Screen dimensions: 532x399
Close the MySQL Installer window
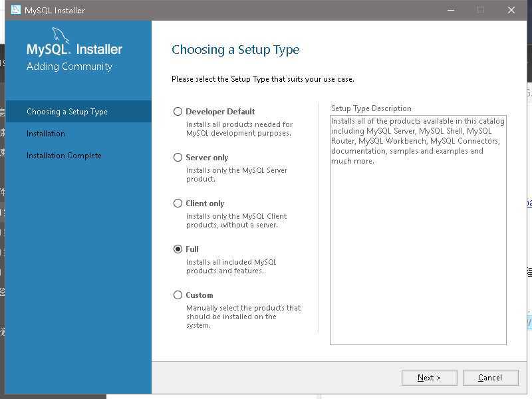coord(511,10)
